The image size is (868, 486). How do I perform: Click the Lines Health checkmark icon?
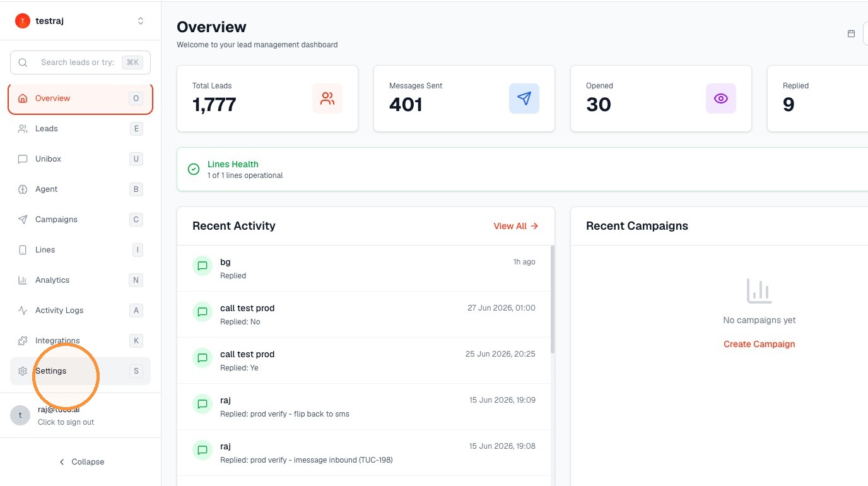[194, 169]
